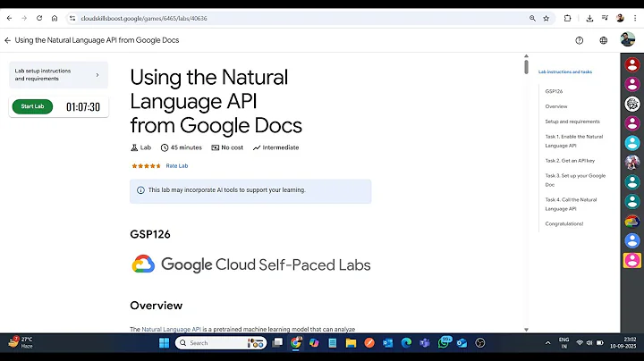This screenshot has height=361, width=644.
Task: Open the media control icon in toolbar
Action: click(x=605, y=18)
